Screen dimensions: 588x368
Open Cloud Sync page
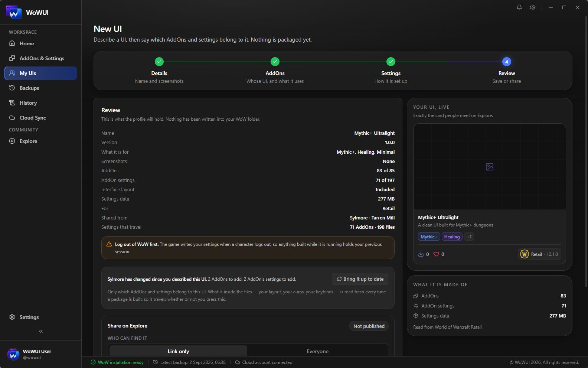coord(40,118)
